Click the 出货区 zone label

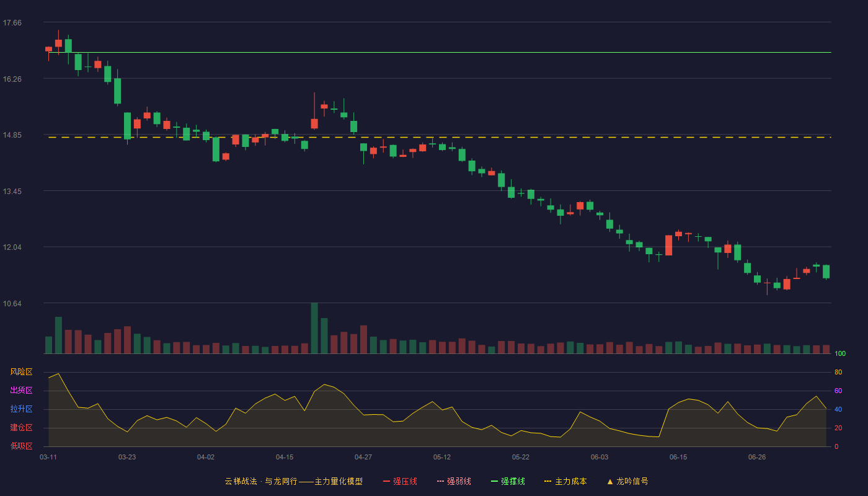pyautogui.click(x=21, y=391)
